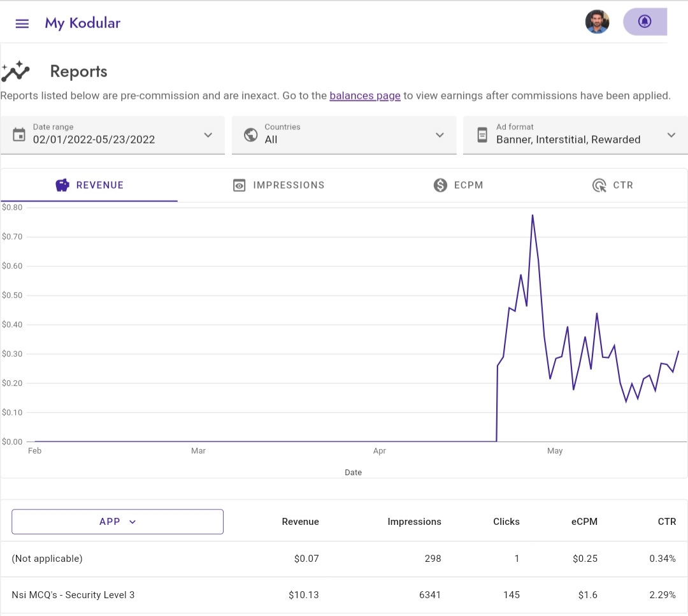This screenshot has width=688, height=616.
Task: Click the Ad format document icon
Action: tap(482, 134)
